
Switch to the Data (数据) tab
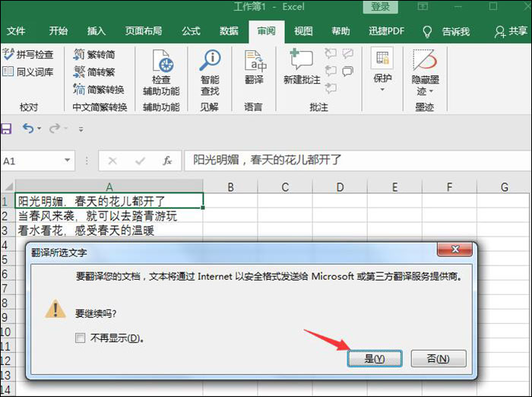[229, 32]
